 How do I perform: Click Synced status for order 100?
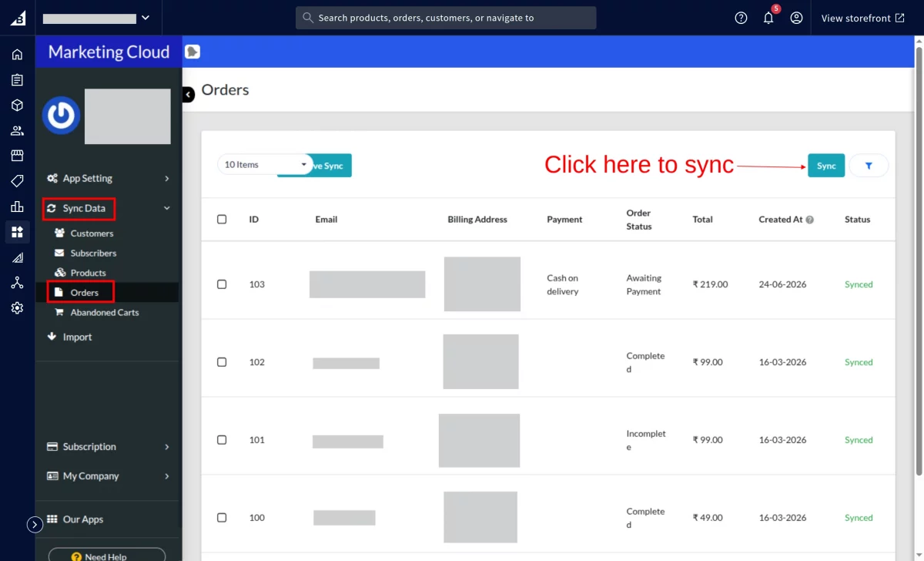(x=859, y=518)
